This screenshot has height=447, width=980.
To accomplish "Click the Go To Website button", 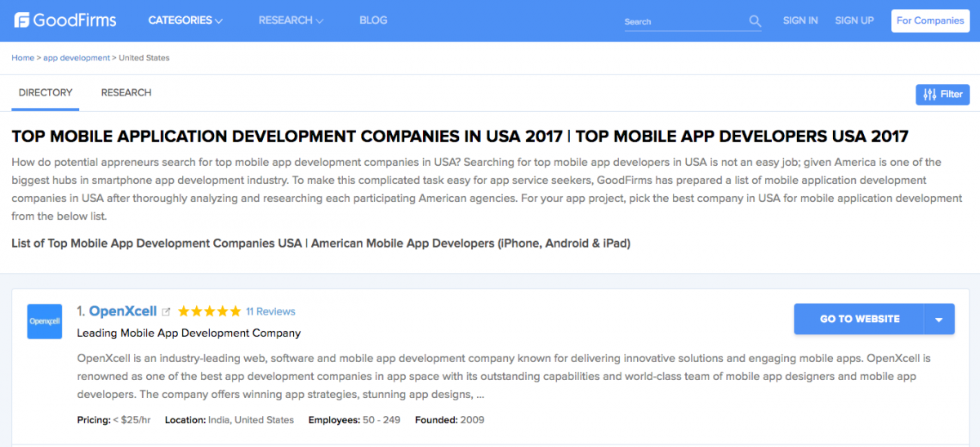I will 859,320.
